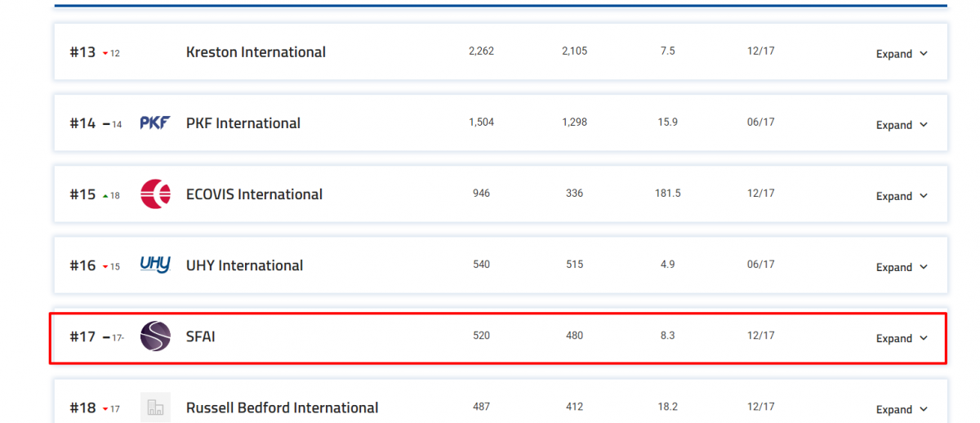Select UHY's 4.9 growth value
980x423 pixels.
tap(667, 264)
